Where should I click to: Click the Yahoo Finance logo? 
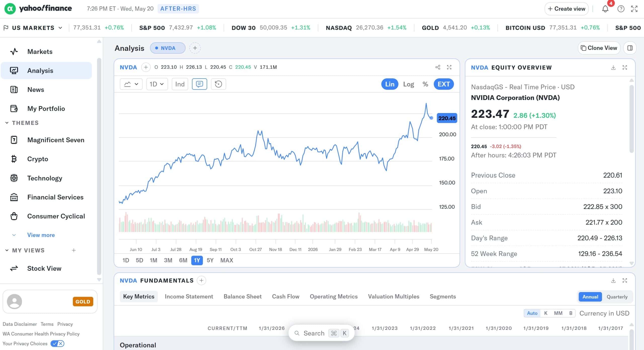(x=38, y=9)
